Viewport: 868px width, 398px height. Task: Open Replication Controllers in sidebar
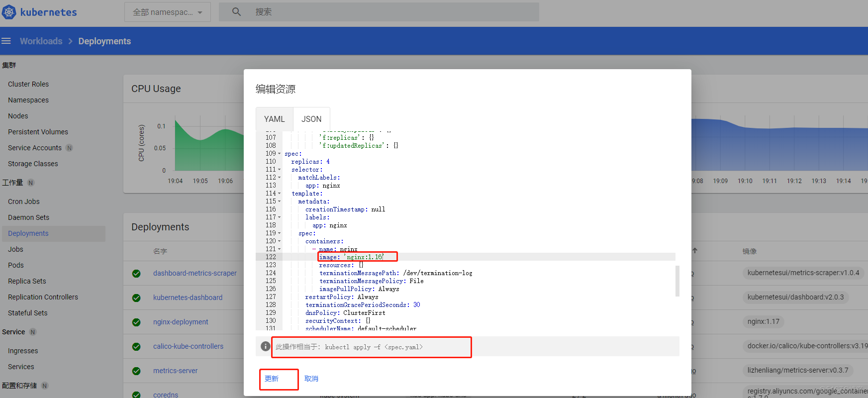pyautogui.click(x=43, y=297)
